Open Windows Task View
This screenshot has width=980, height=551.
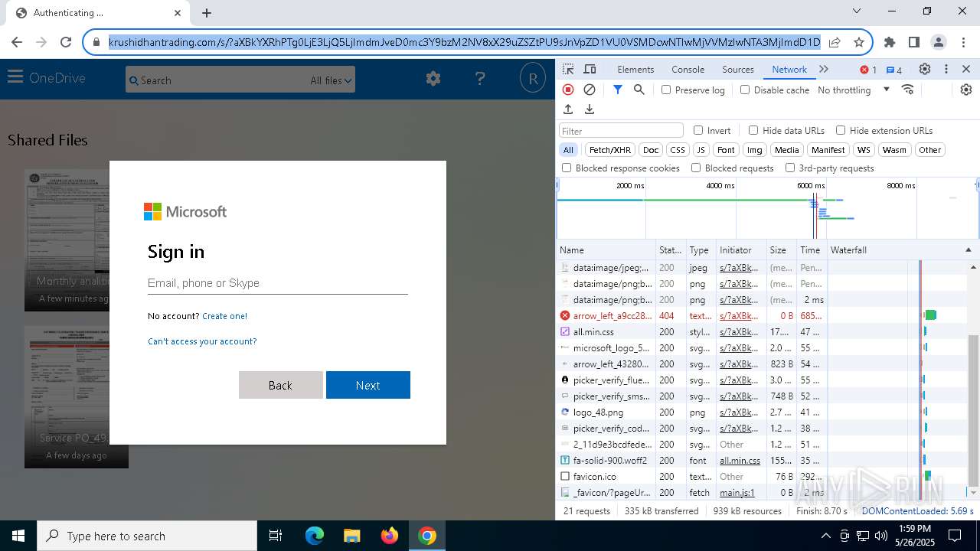click(x=276, y=536)
